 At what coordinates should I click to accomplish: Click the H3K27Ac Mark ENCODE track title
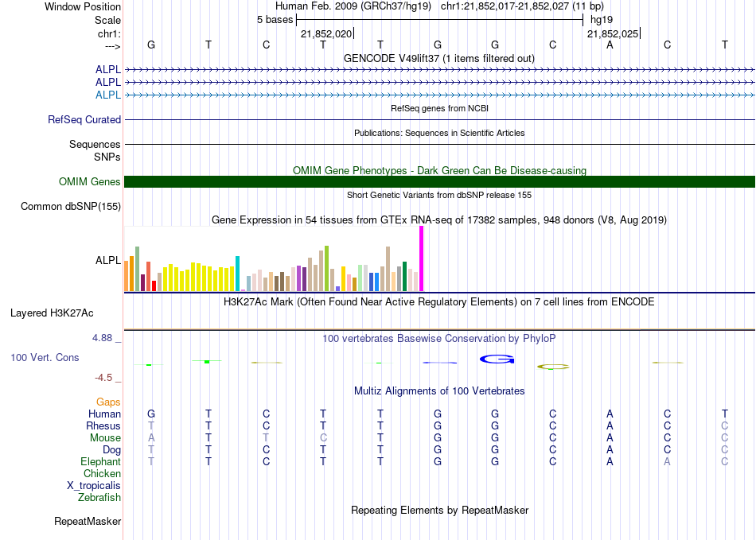(x=439, y=302)
